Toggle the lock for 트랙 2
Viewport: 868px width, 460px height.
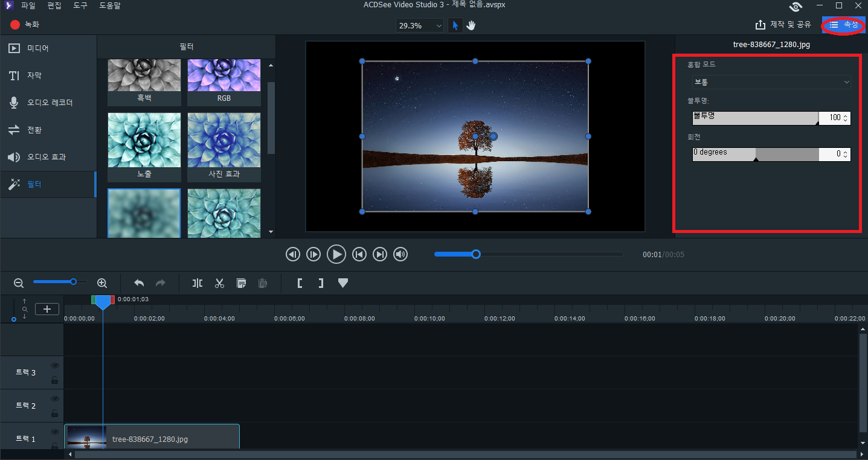click(x=55, y=414)
